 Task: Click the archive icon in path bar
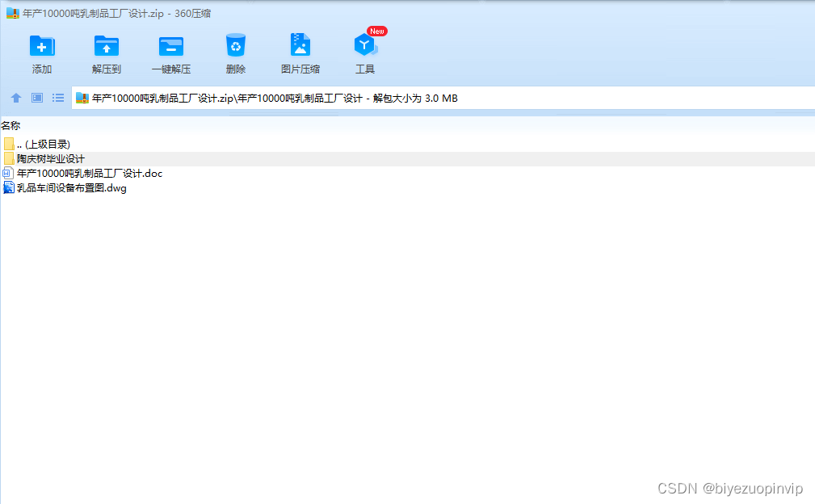click(82, 98)
